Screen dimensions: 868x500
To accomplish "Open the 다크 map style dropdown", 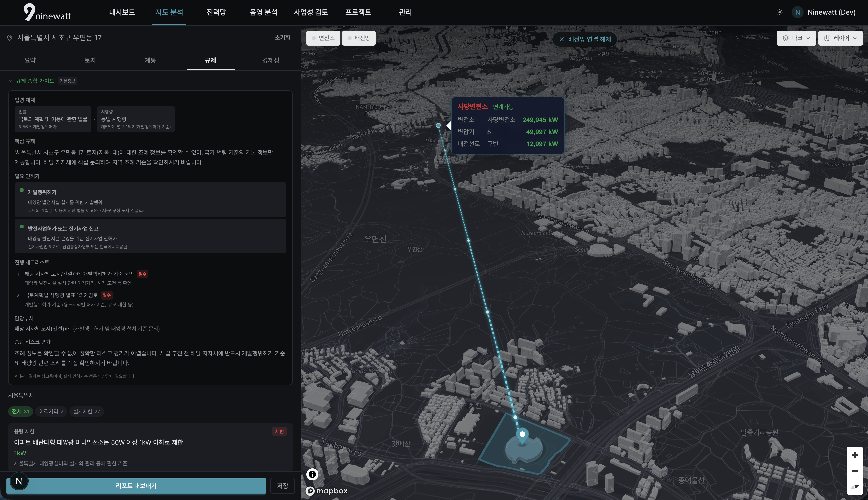I will pyautogui.click(x=796, y=38).
